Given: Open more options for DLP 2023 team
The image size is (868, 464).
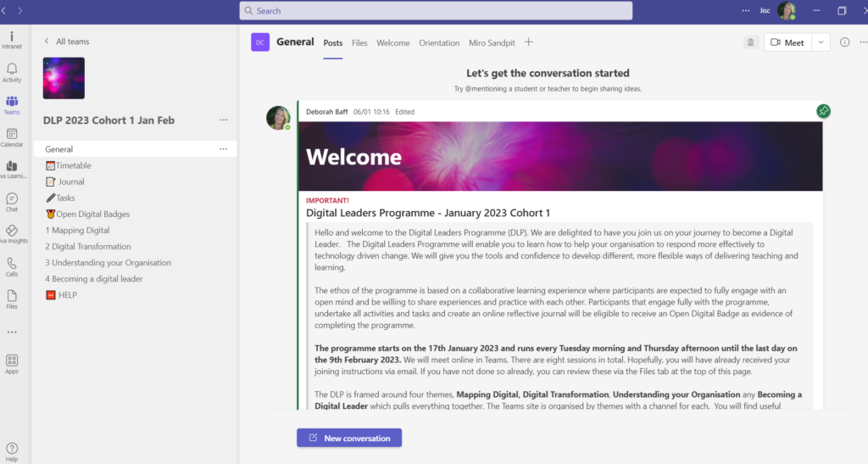Looking at the screenshot, I should pyautogui.click(x=224, y=120).
